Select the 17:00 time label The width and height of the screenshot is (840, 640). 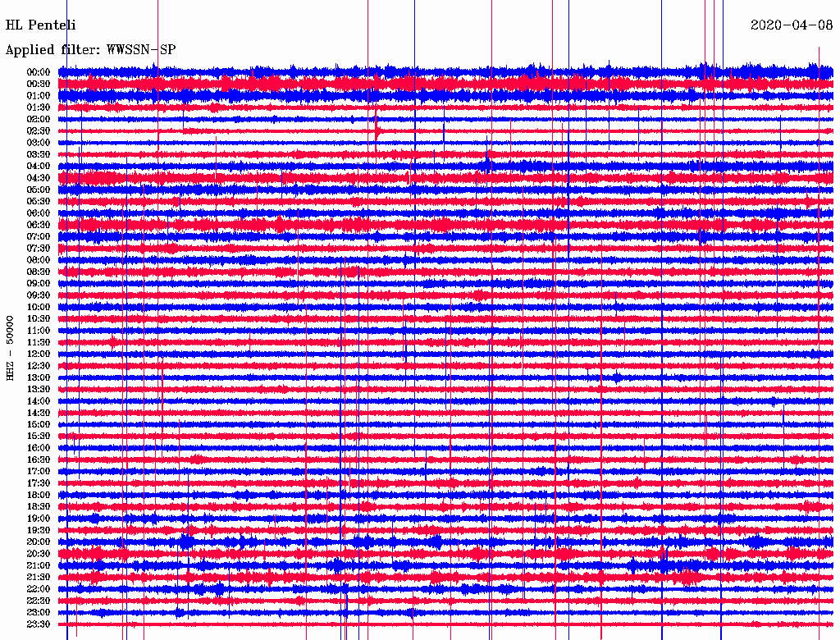pos(39,472)
